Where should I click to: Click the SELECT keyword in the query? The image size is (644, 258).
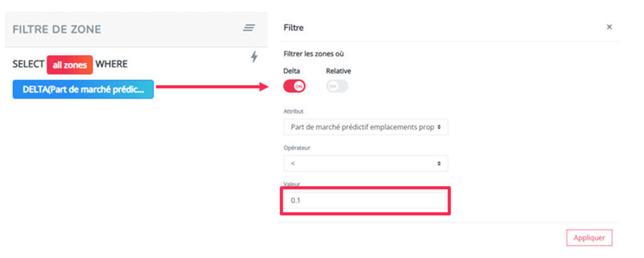(x=28, y=64)
